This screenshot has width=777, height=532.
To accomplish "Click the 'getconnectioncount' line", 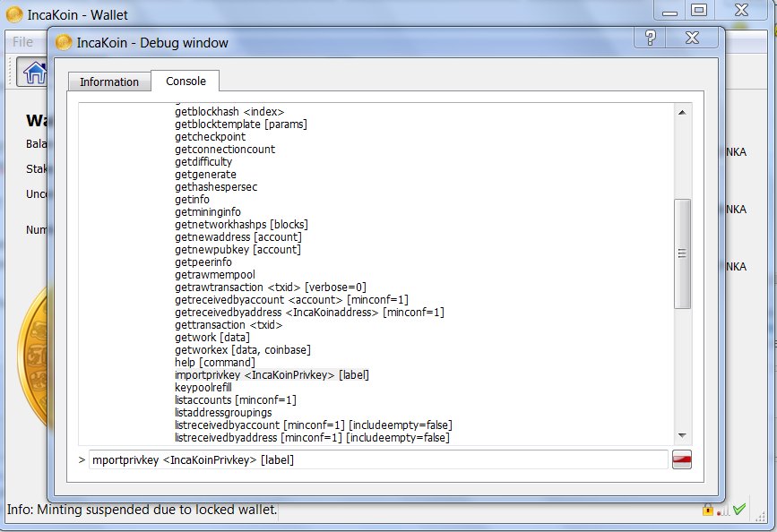I will pos(225,149).
